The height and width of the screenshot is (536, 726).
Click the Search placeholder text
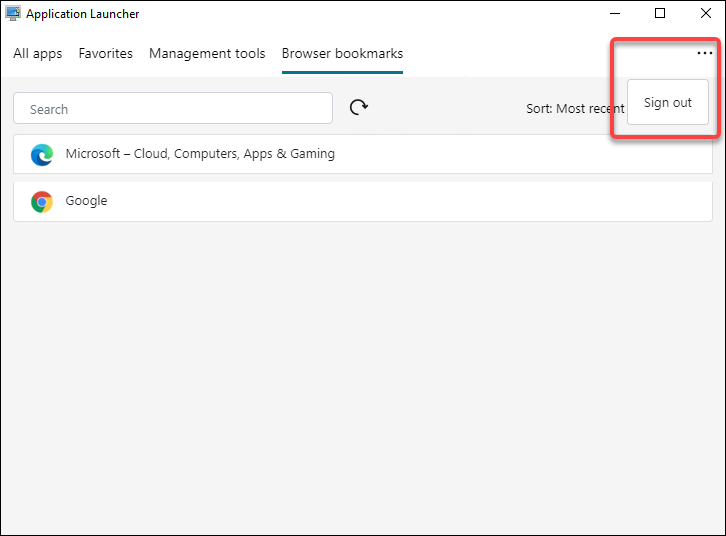(49, 109)
